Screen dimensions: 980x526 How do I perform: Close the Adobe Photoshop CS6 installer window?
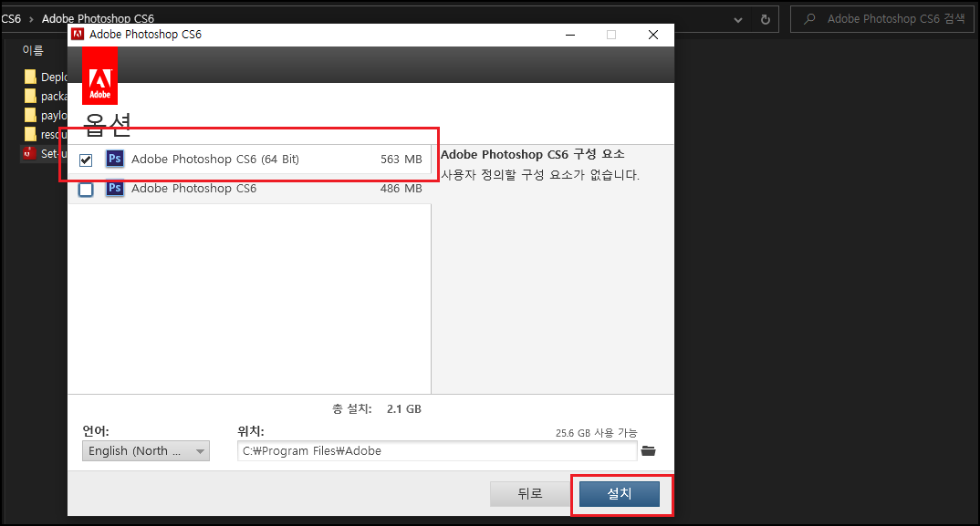pos(653,35)
